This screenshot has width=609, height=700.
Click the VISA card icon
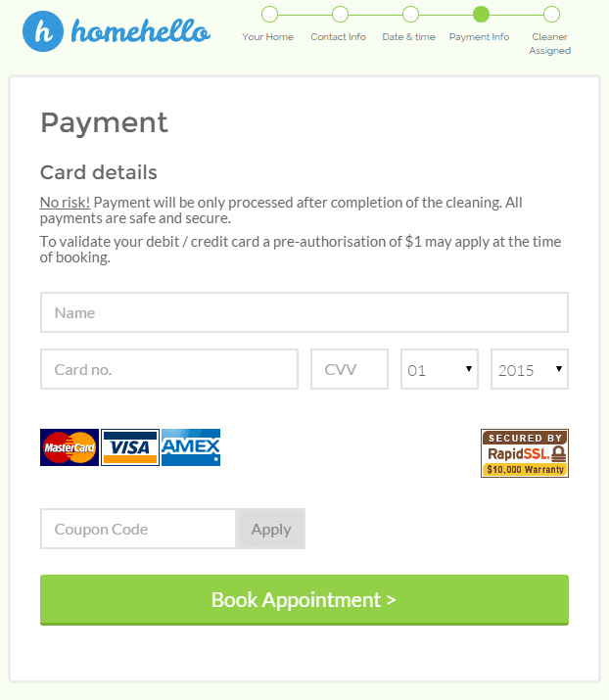(130, 447)
